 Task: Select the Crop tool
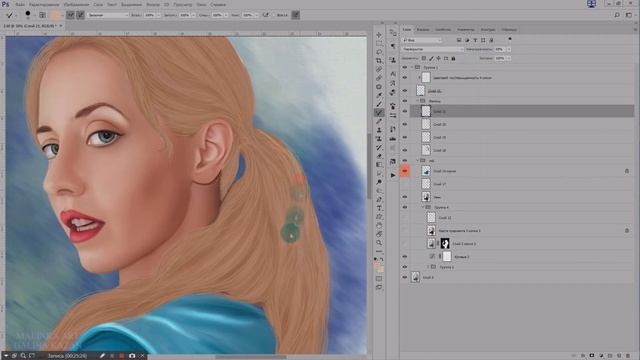tap(379, 60)
